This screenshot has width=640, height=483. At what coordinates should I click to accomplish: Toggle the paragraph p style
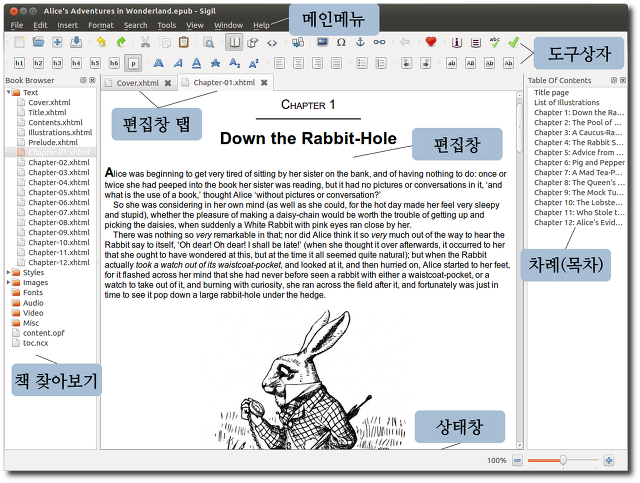pyautogui.click(x=133, y=63)
